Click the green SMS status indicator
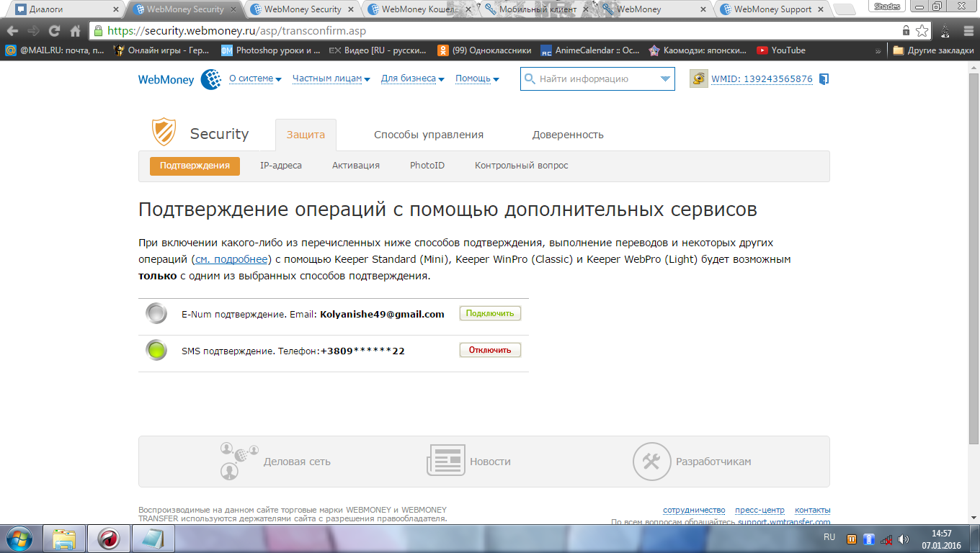Image resolution: width=980 pixels, height=553 pixels. coord(156,351)
